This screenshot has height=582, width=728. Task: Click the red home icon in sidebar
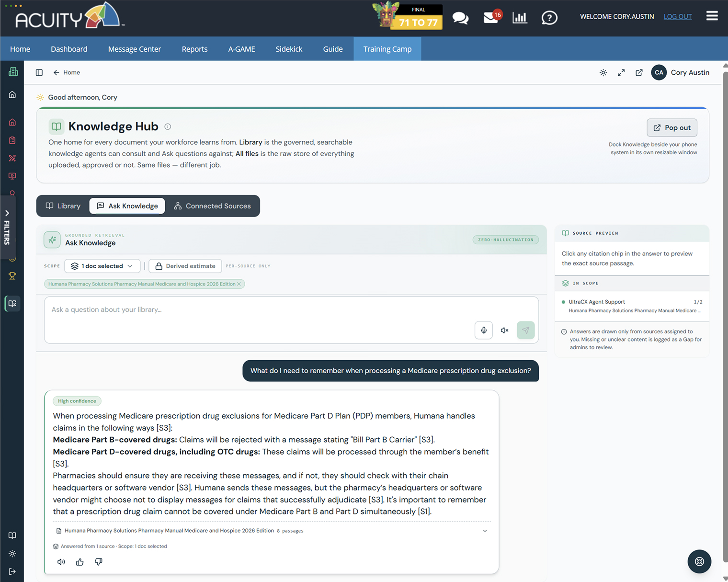pyautogui.click(x=12, y=122)
